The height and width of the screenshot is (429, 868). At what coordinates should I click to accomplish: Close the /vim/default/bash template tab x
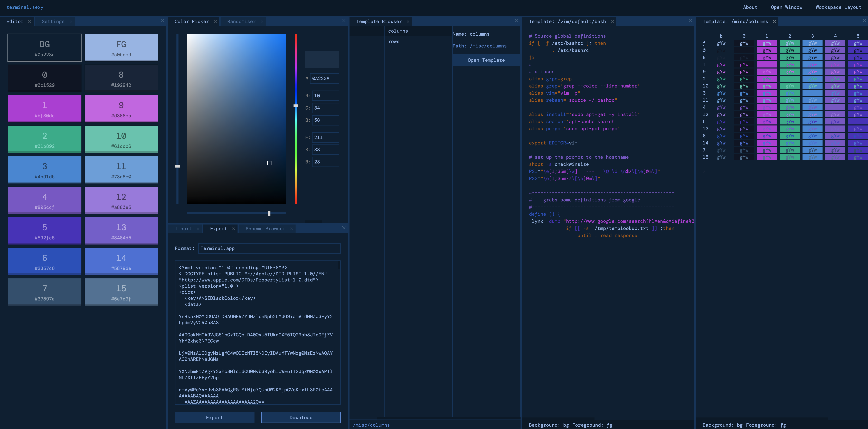612,22
